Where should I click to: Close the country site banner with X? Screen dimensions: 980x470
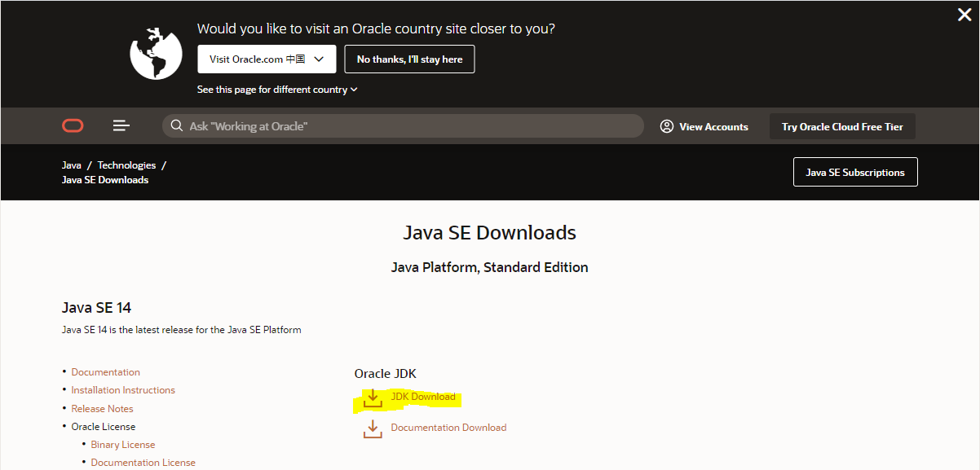(x=965, y=15)
